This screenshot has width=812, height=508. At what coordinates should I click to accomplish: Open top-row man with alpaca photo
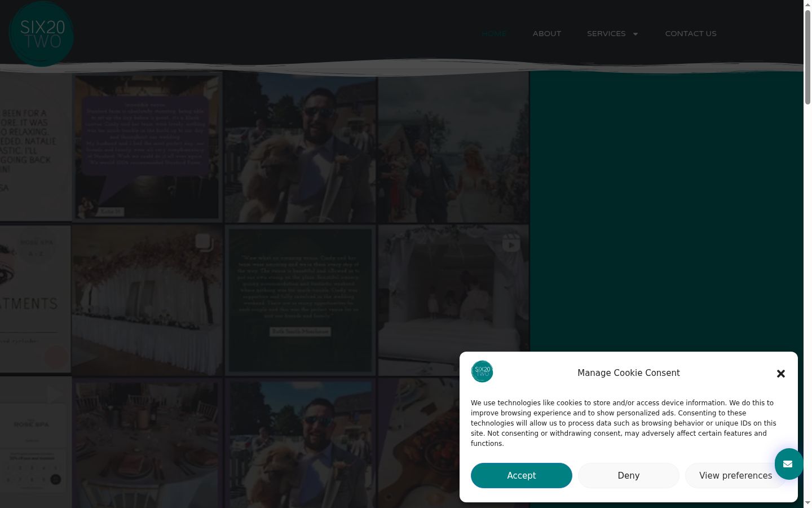coord(301,147)
